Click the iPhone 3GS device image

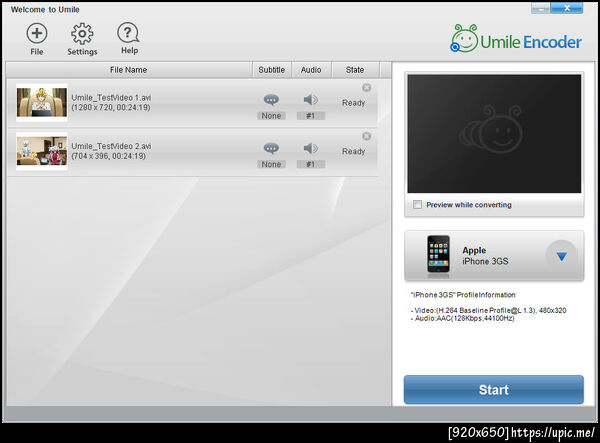click(438, 255)
